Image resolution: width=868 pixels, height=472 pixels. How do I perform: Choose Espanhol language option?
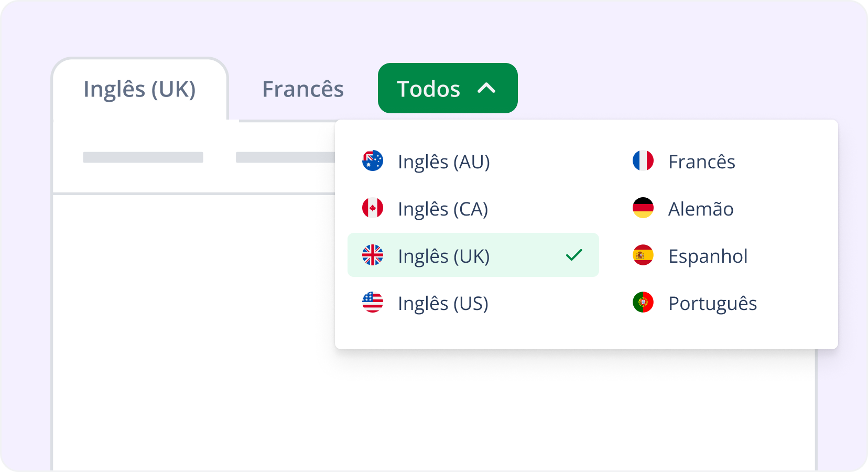tap(708, 256)
